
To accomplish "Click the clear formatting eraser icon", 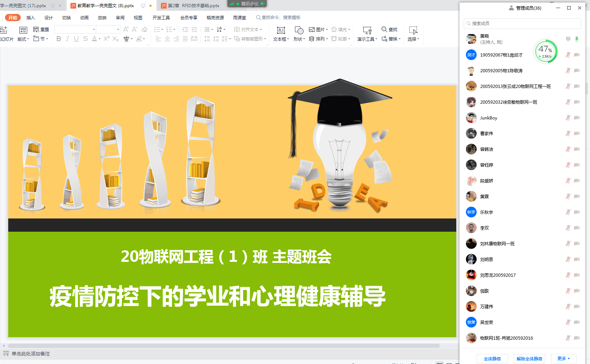I will [144, 29].
